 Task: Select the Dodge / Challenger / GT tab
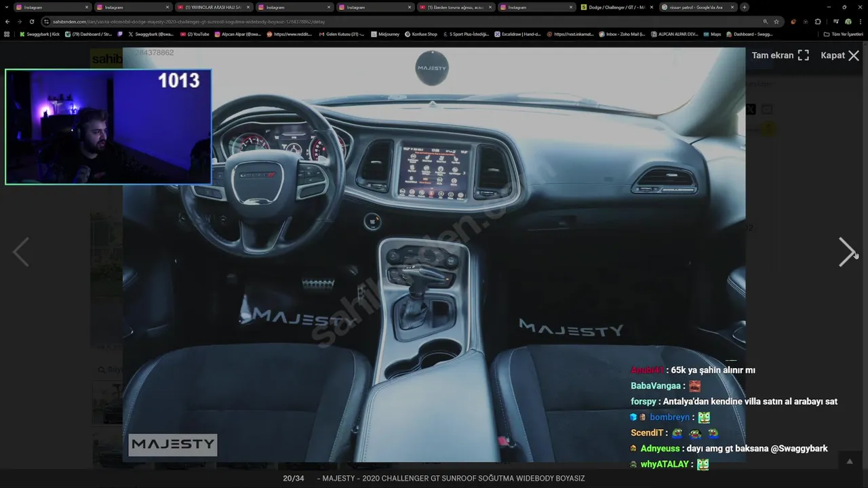click(x=617, y=7)
